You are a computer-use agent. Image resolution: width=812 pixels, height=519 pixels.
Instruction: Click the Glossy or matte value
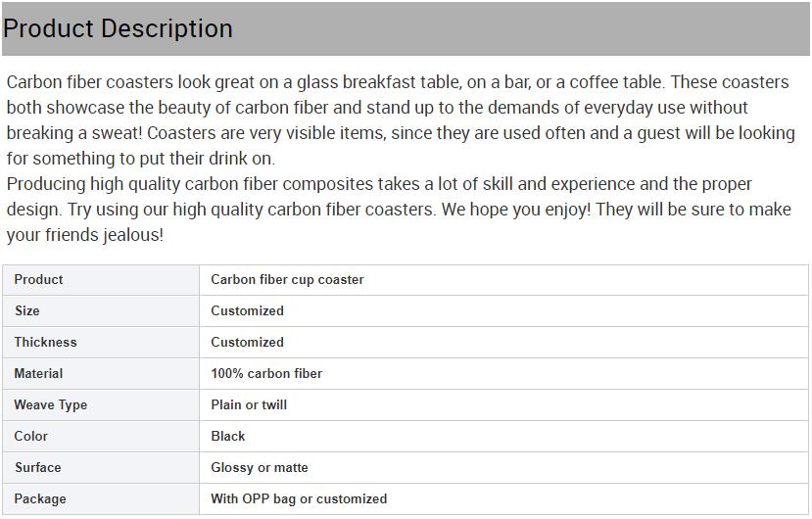(x=259, y=468)
